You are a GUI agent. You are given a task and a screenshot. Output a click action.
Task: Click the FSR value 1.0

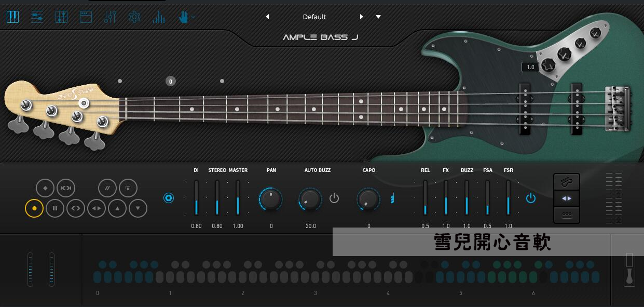pos(508,226)
